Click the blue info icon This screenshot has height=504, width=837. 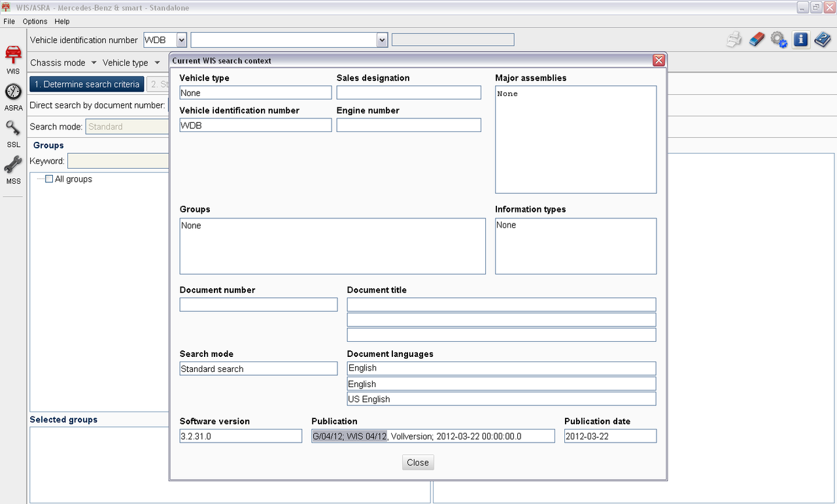[800, 39]
